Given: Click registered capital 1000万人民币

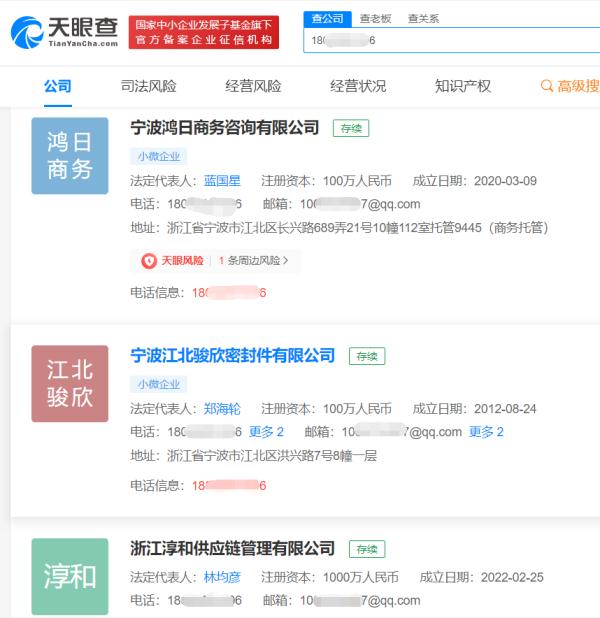Looking at the screenshot, I should (x=361, y=577).
